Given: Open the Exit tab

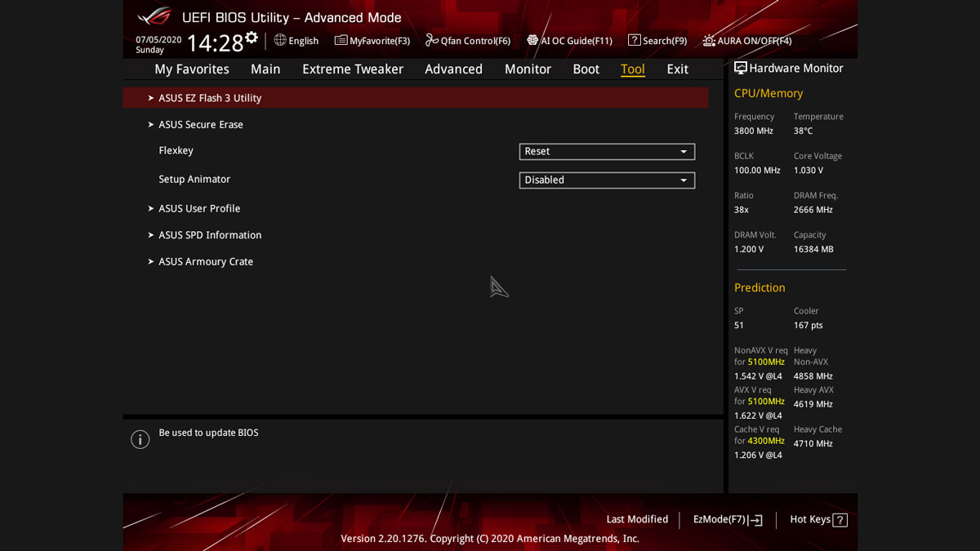Looking at the screenshot, I should click(x=677, y=69).
